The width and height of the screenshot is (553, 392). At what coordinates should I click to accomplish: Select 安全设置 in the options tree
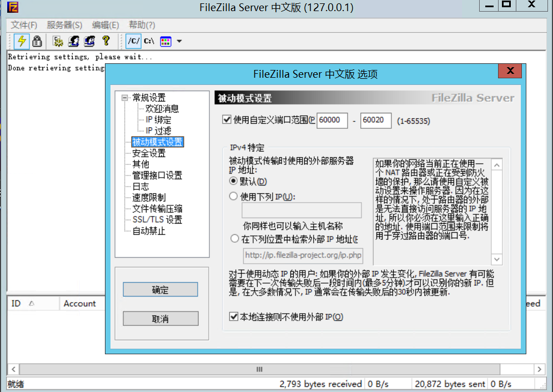click(x=149, y=153)
